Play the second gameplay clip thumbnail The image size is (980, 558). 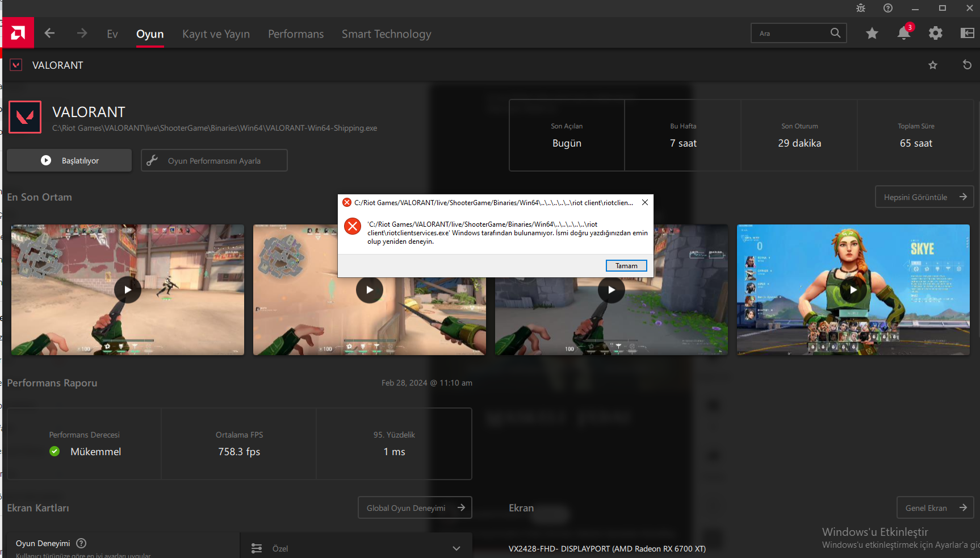(x=370, y=290)
